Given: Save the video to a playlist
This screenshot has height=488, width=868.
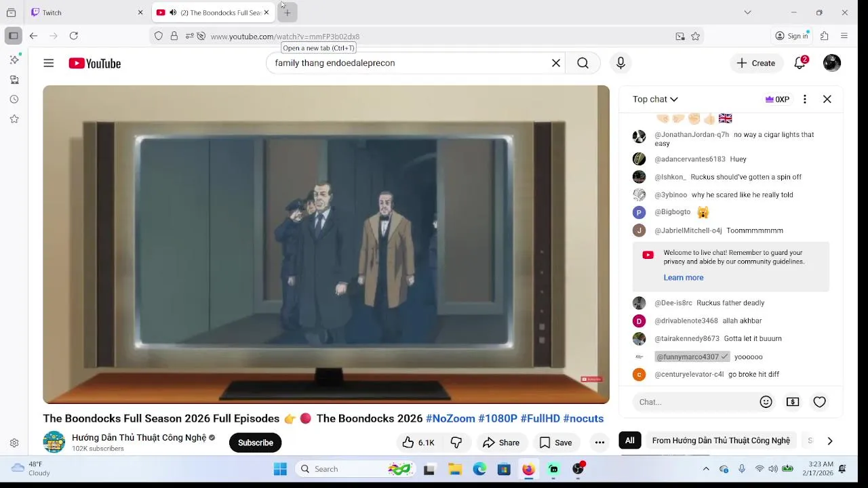Looking at the screenshot, I should coord(555,443).
